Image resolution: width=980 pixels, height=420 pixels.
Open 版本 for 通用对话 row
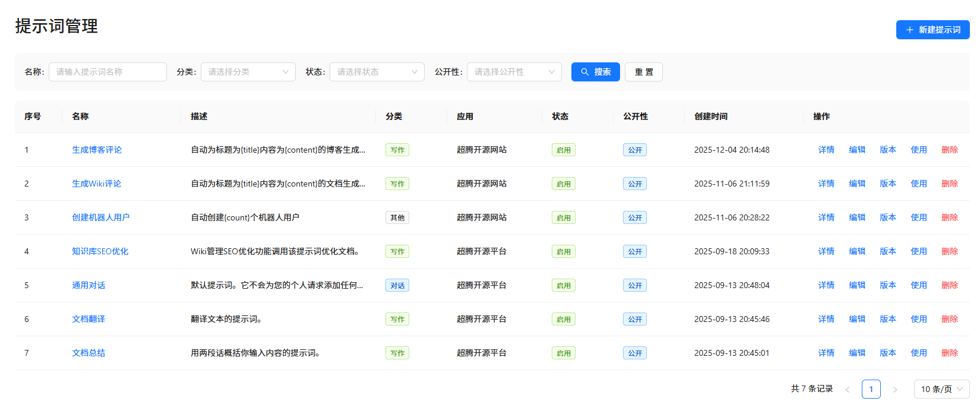pyautogui.click(x=888, y=285)
